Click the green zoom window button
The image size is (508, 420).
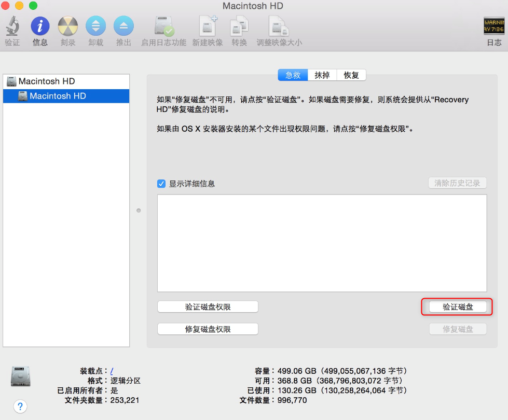click(x=33, y=6)
